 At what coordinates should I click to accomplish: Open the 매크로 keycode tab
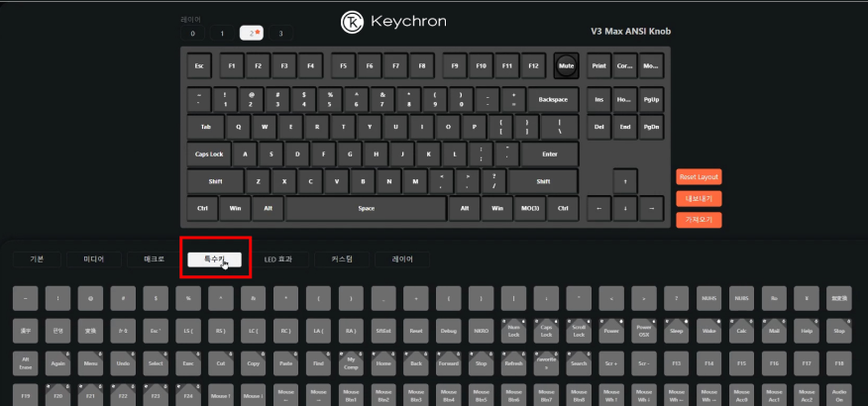(154, 258)
